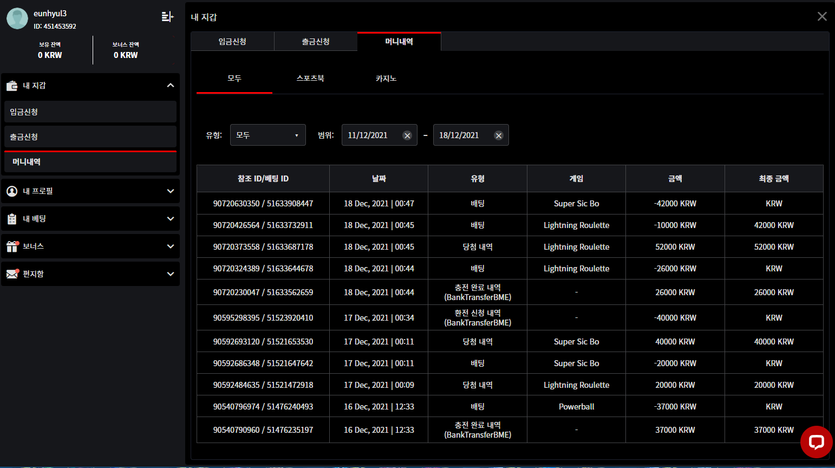Expand the 편지함 section chevron
Screen dimensions: 835x468
[170, 274]
